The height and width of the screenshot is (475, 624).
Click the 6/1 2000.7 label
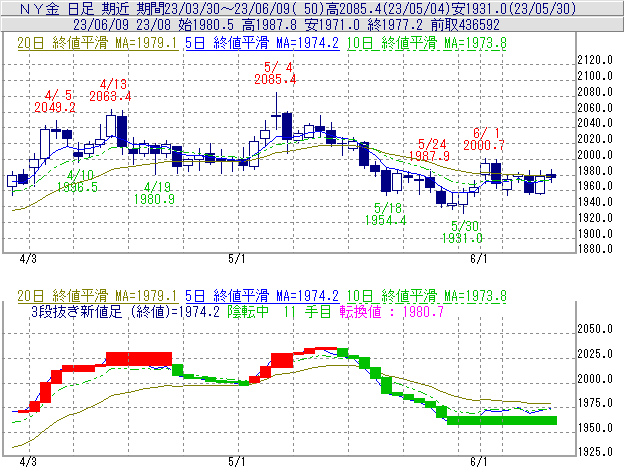pos(484,139)
